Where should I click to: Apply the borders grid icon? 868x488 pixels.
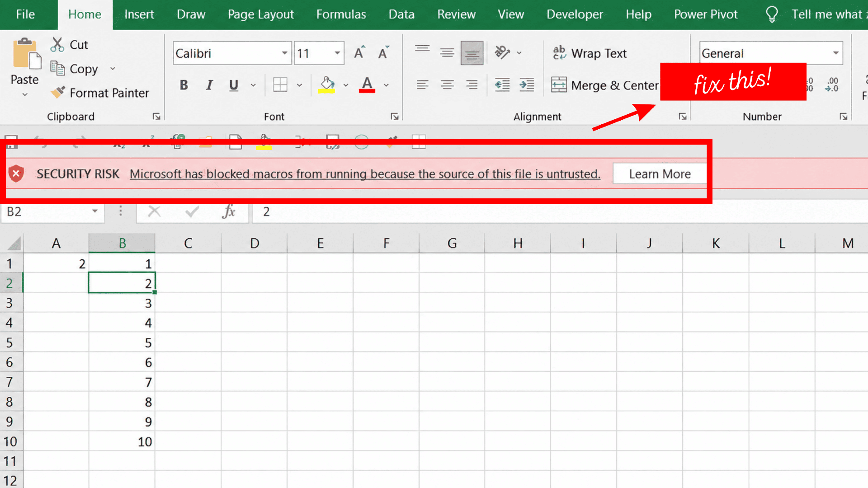point(280,84)
